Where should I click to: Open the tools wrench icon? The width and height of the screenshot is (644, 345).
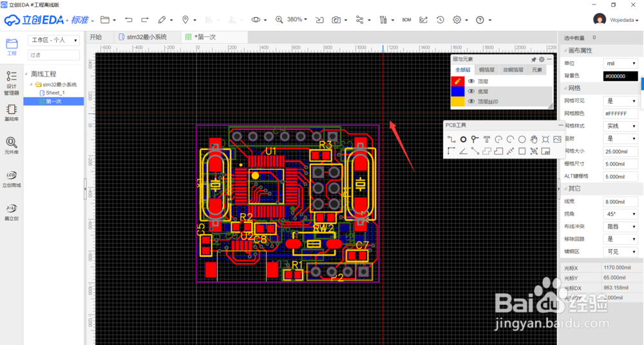pos(383,20)
